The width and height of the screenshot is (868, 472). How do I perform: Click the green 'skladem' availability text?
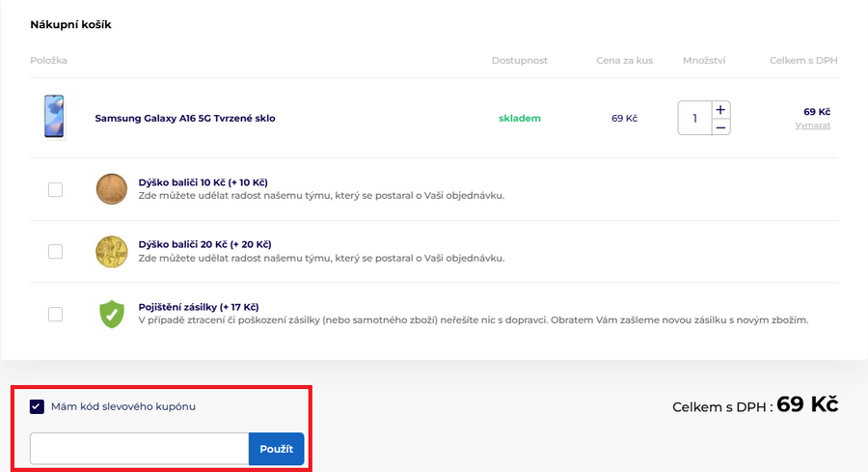pyautogui.click(x=519, y=118)
